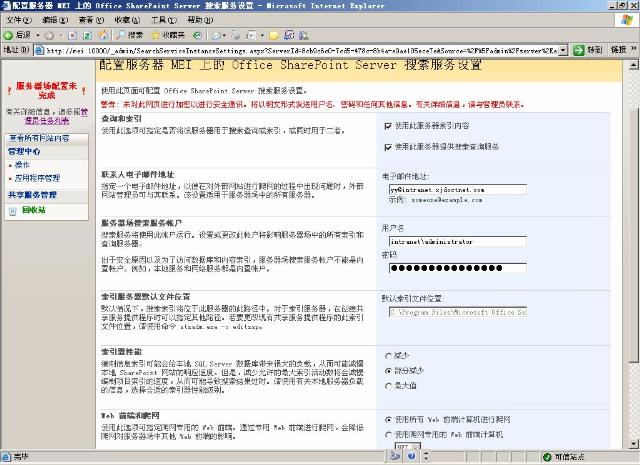Click the language bar keyboard icon

(395, 456)
